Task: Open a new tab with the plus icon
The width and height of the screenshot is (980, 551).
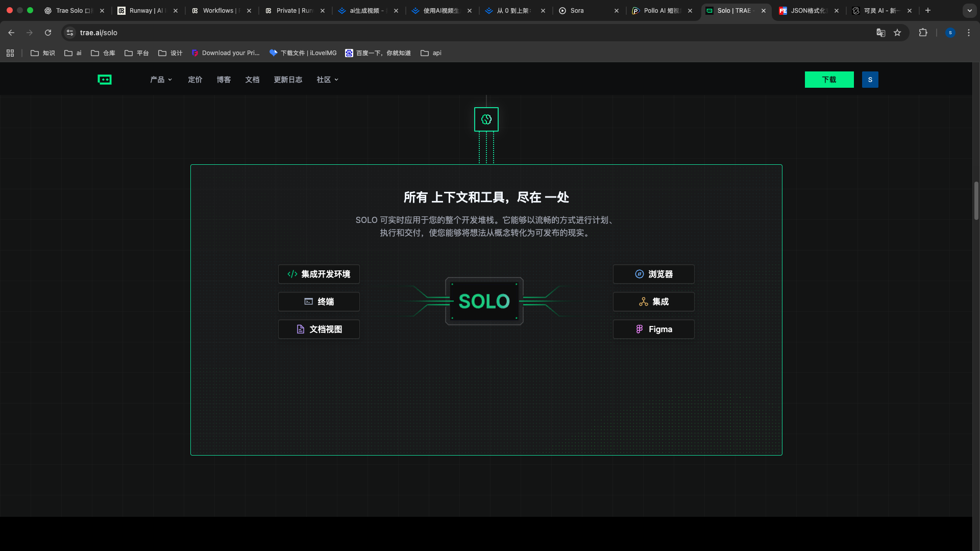Action: coord(928,10)
